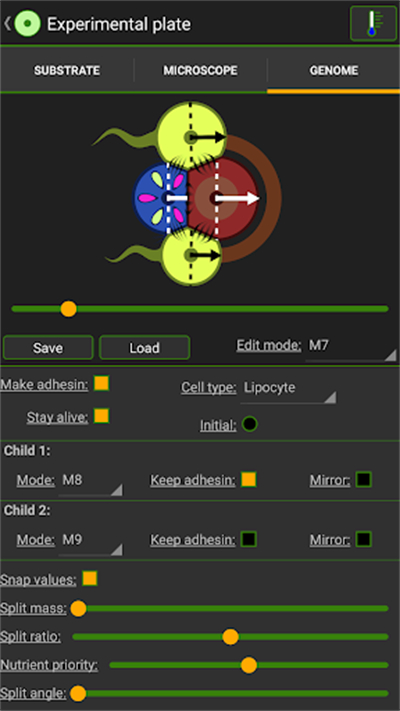Select the Initial radio button
Screen dimensions: 400x711
click(249, 424)
